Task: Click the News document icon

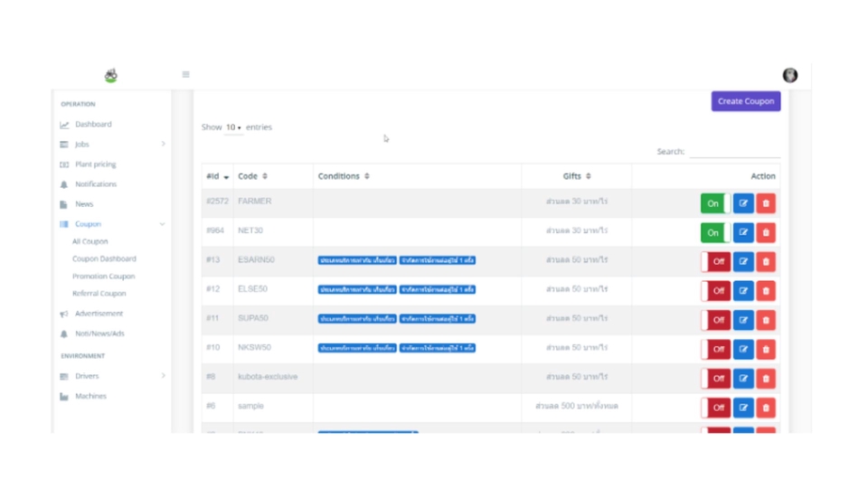Action: tap(63, 204)
